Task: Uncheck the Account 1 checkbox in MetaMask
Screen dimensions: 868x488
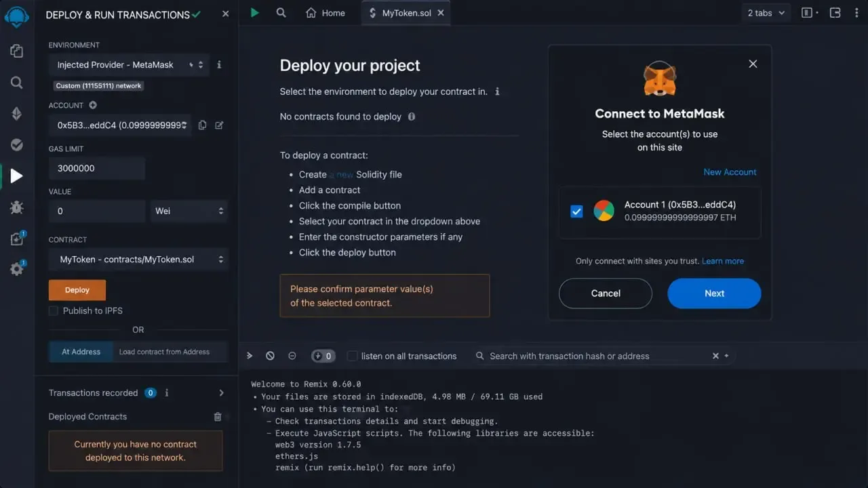Action: click(576, 211)
